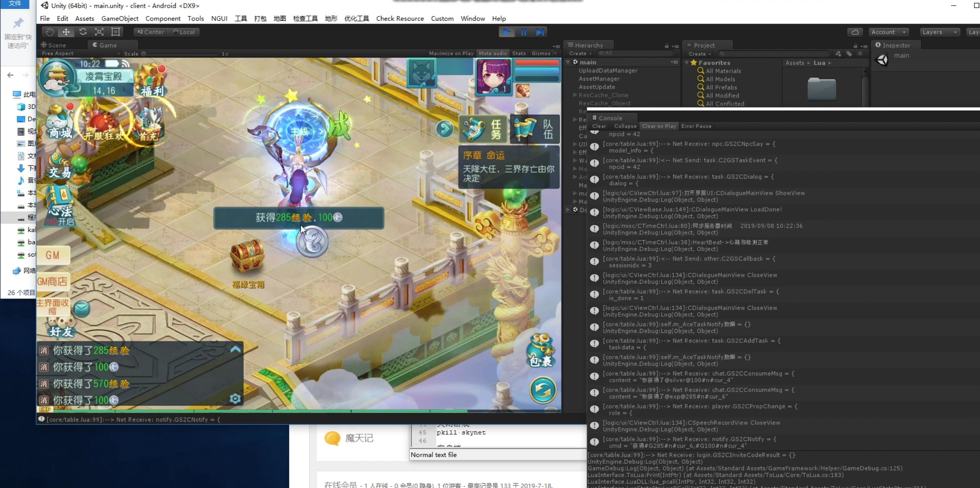Viewport: 980px width, 488px height.
Task: Select the Hand tool in toolbar
Action: click(49, 32)
